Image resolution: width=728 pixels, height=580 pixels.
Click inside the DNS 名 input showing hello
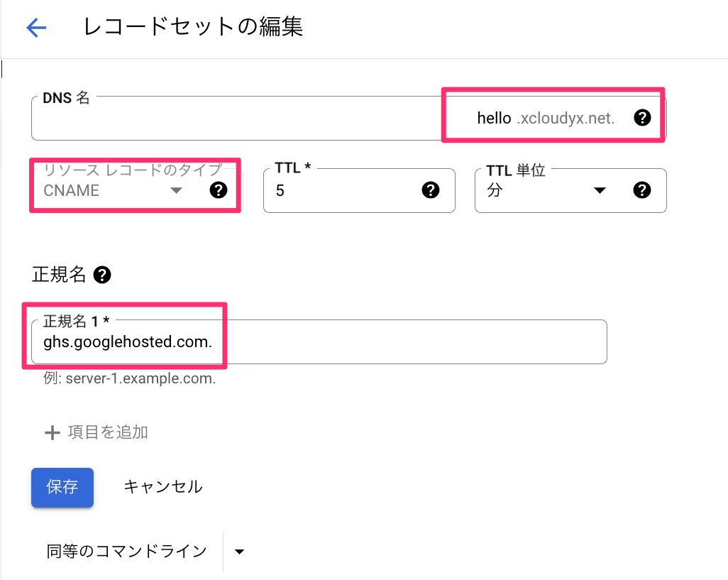[x=284, y=117]
